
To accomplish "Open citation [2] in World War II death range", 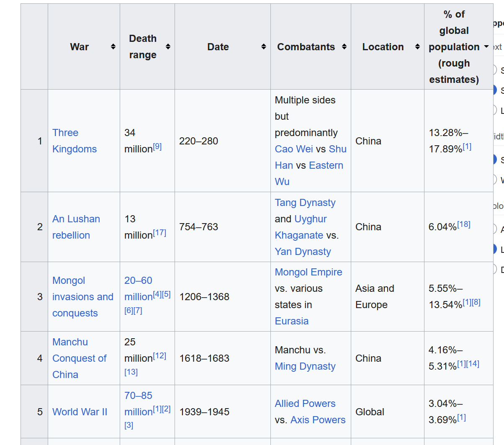I will tap(166, 409).
